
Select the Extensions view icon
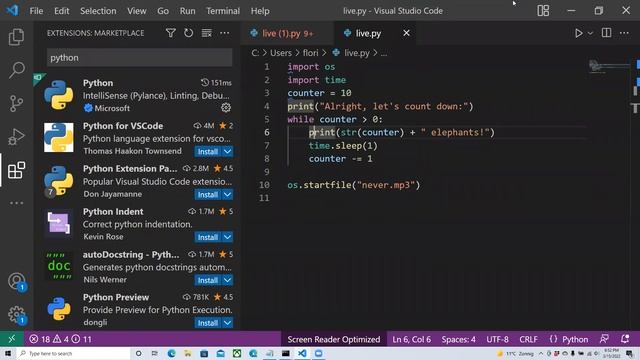pos(16,170)
